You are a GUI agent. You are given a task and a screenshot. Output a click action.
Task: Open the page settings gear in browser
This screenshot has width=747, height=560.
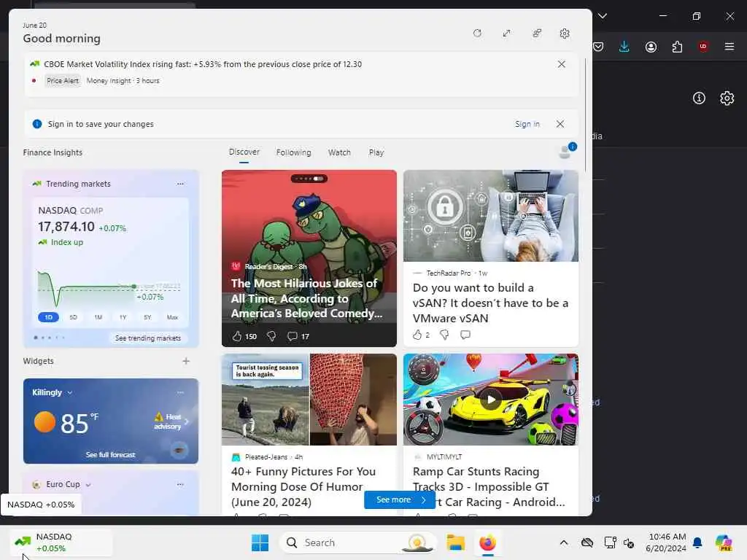pyautogui.click(x=727, y=98)
